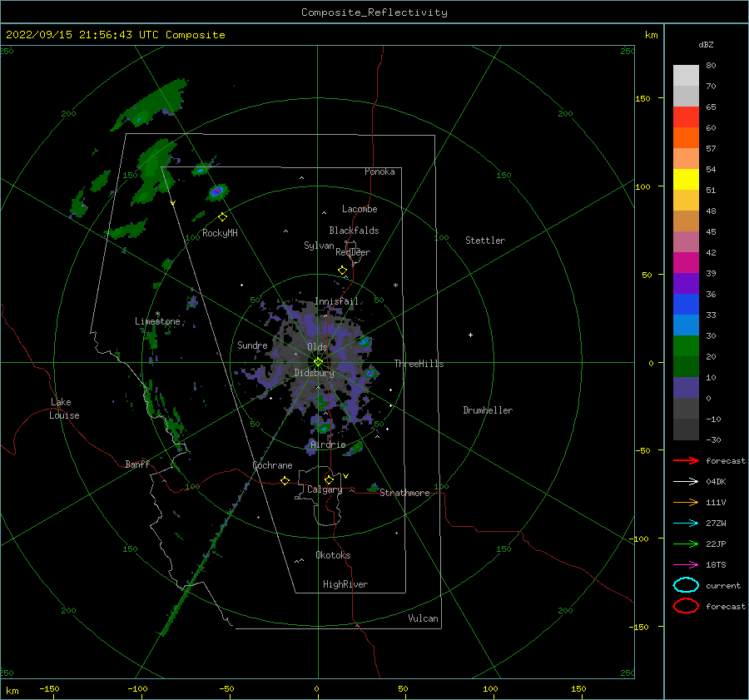749x700 pixels.
Task: Click the yellow radar-center diamond near Olds
Action: point(318,362)
